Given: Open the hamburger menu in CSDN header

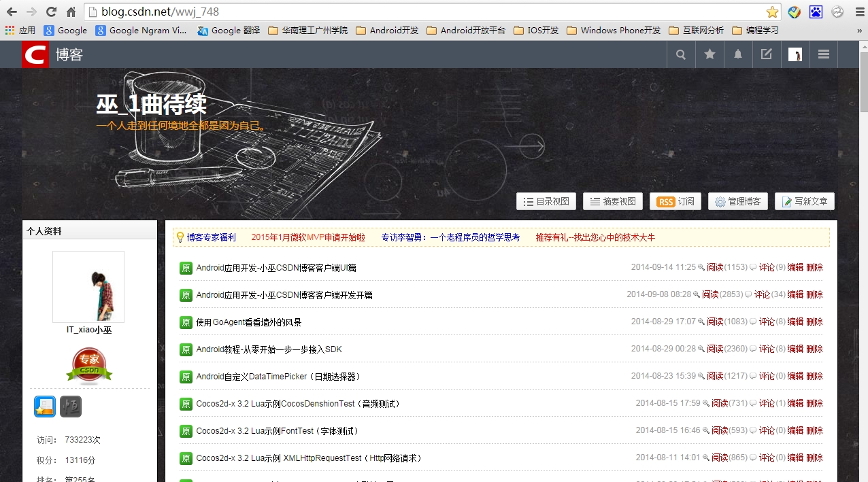Looking at the screenshot, I should (824, 55).
